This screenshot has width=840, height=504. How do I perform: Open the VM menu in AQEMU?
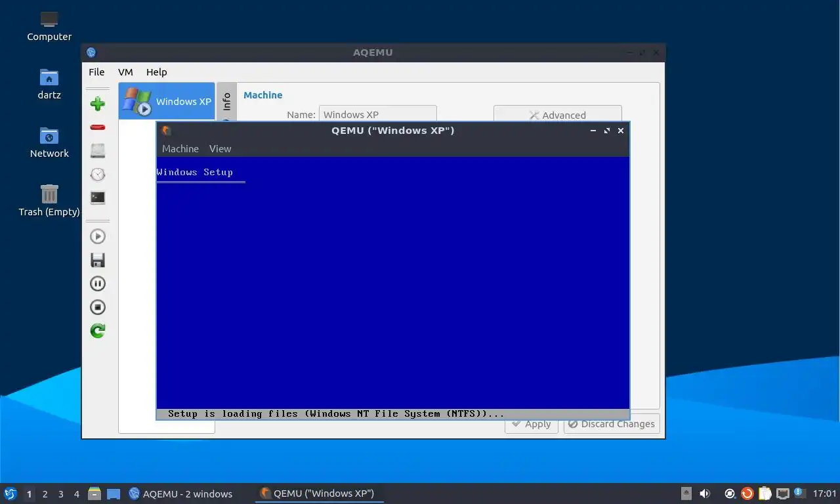coord(125,72)
